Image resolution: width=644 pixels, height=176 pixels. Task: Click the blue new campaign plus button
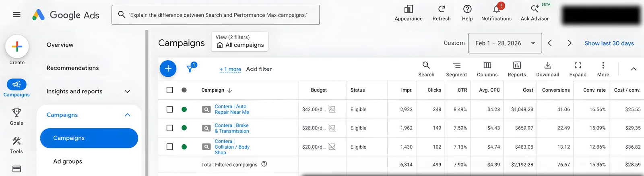(168, 69)
